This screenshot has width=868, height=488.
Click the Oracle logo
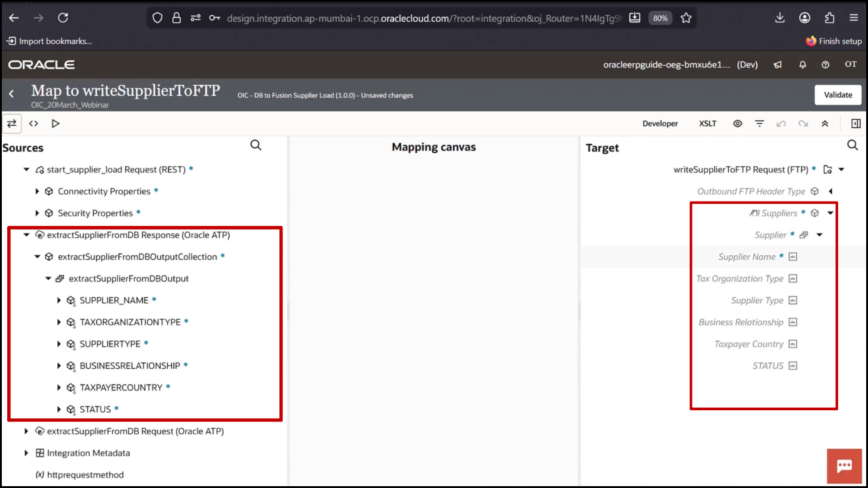(42, 65)
